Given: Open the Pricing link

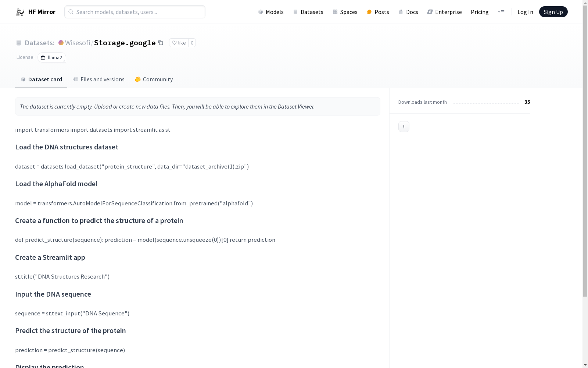Looking at the screenshot, I should 480,12.
